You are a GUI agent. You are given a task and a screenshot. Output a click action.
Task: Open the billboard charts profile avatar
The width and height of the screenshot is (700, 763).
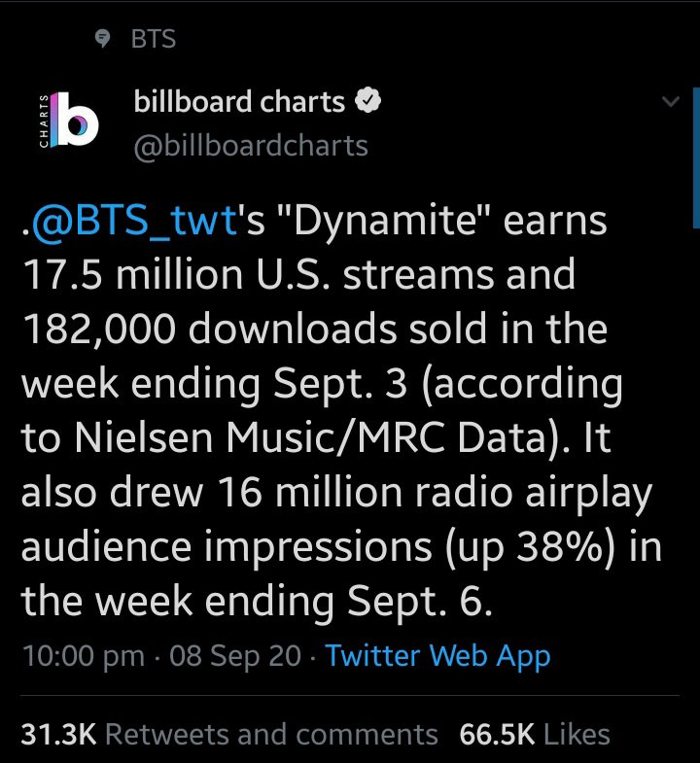(68, 120)
